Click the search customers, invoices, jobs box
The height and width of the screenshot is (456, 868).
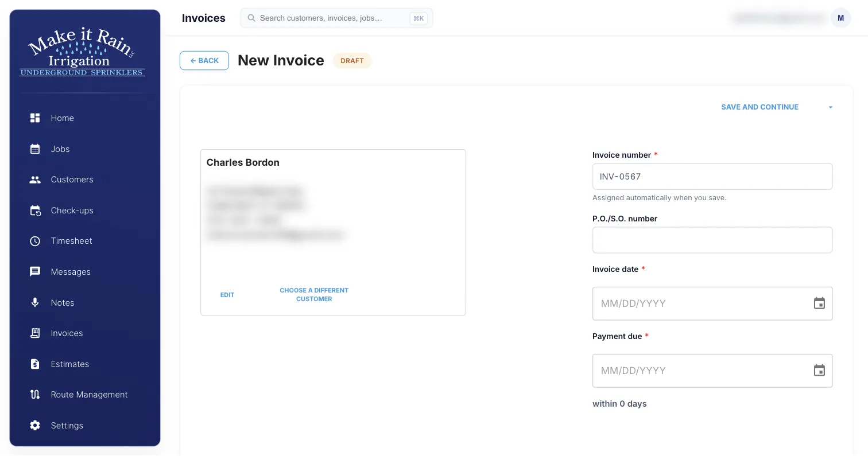pos(336,18)
